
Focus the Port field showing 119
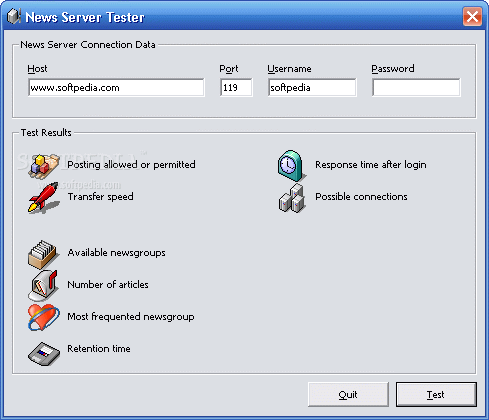point(236,87)
